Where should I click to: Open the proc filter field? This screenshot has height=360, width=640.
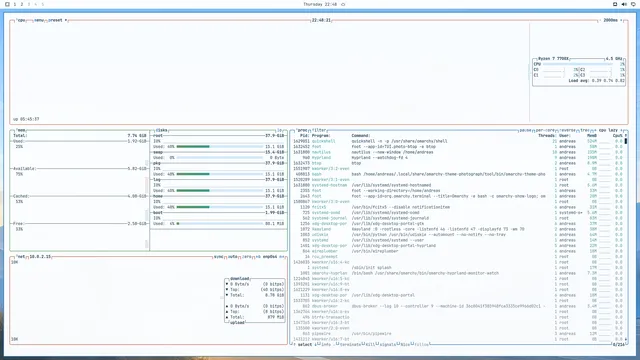[x=319, y=130]
